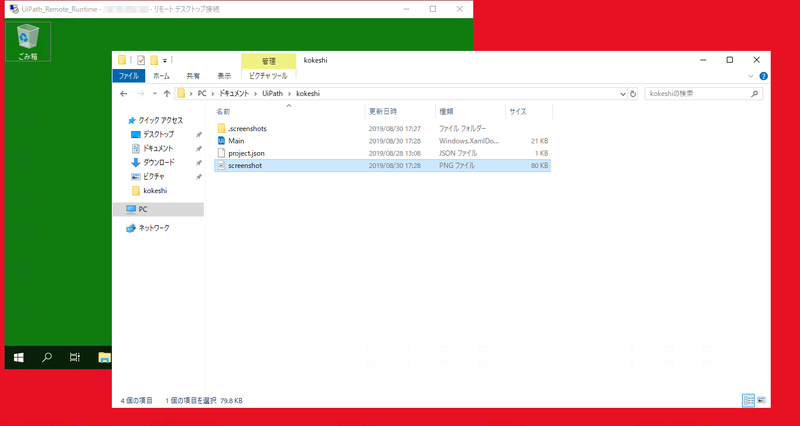Open the Recycle Bin desktop icon
The height and width of the screenshot is (426, 800).
pyautogui.click(x=28, y=41)
